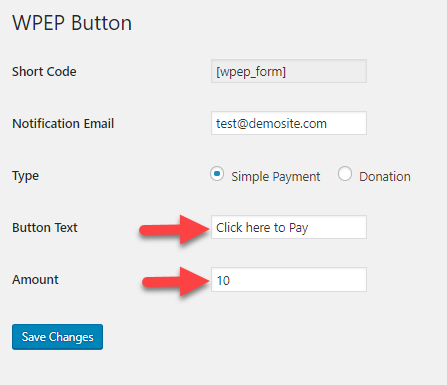
Task: Click the "Notification Email" label
Action: coord(63,123)
